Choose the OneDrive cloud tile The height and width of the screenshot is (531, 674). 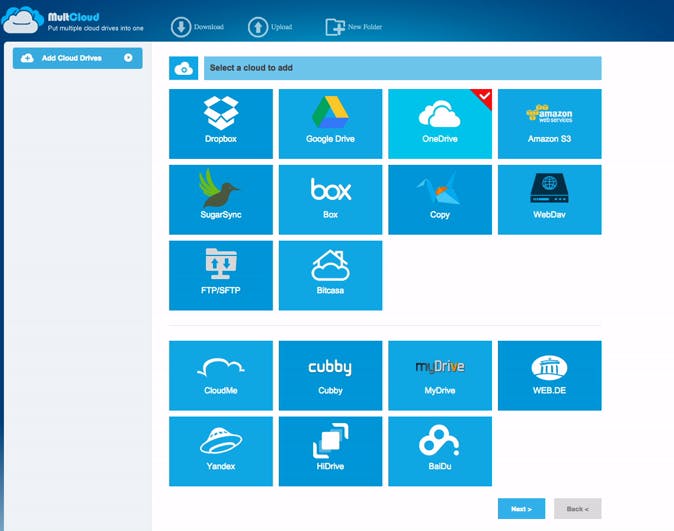point(440,124)
